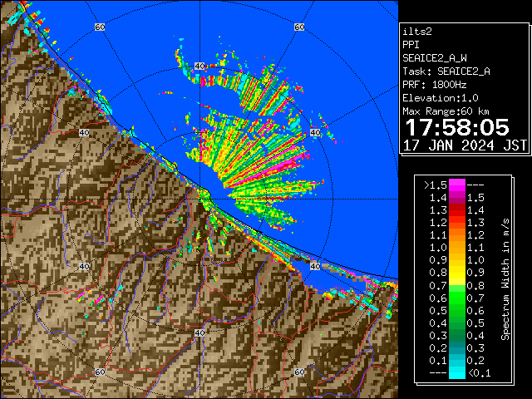
Task: Click the bright cyan <0.1 legend swatch
Action: pos(456,373)
